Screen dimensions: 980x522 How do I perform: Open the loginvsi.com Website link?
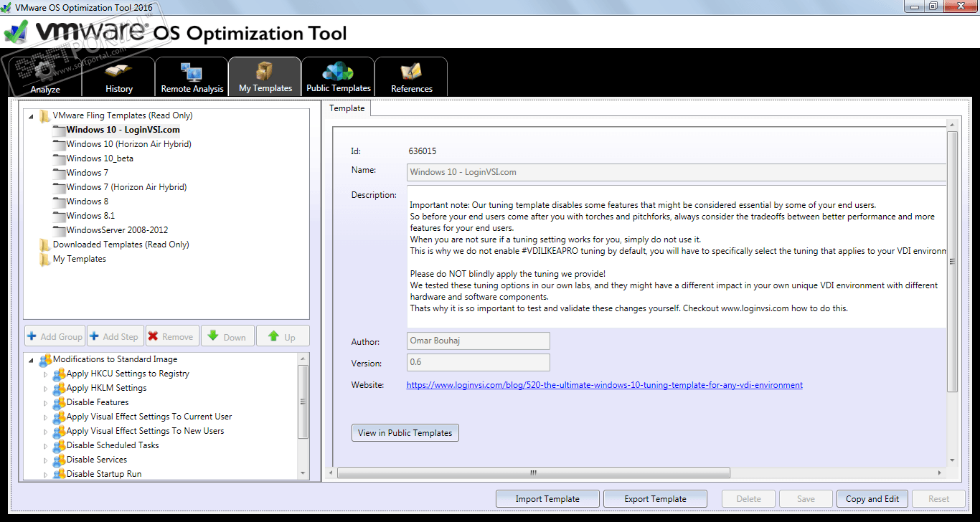(605, 385)
